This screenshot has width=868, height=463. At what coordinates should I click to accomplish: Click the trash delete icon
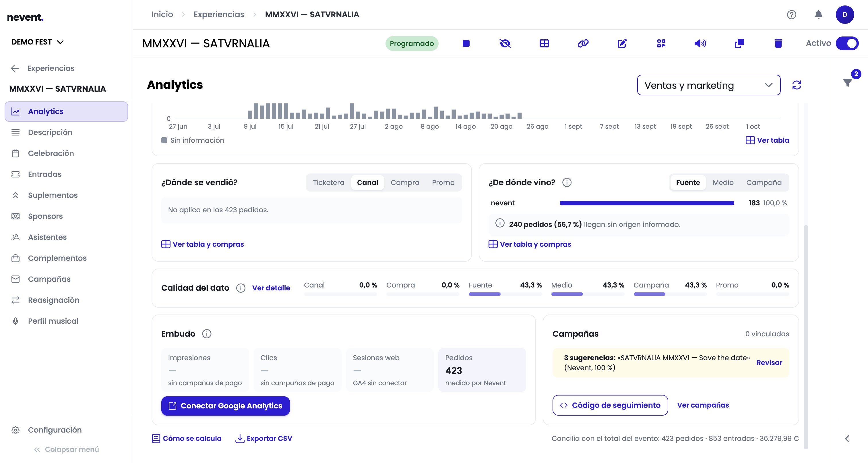(778, 43)
